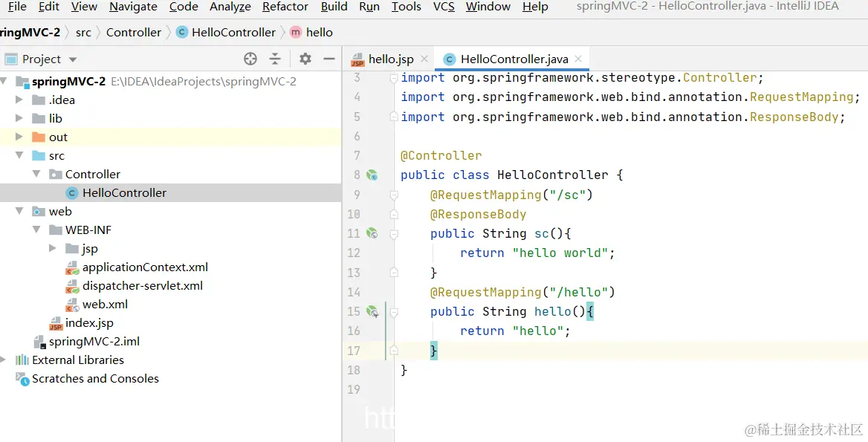Click the request mapping gutter icon on line 15
The width and height of the screenshot is (868, 442).
372,311
